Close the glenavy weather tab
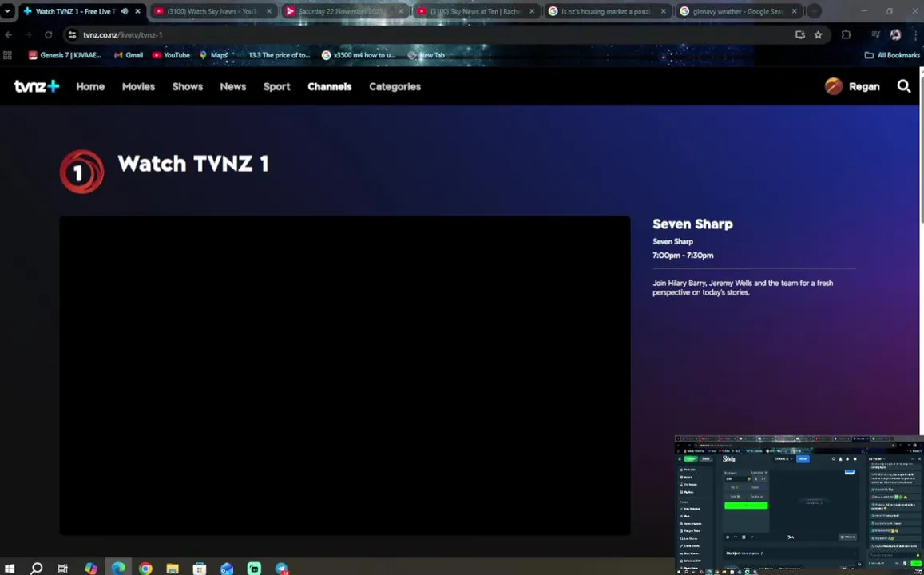Screen dimensions: 924x575 (795, 11)
